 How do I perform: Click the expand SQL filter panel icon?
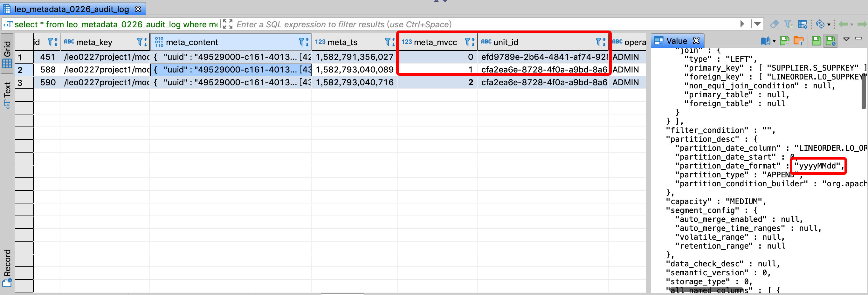pos(228,24)
